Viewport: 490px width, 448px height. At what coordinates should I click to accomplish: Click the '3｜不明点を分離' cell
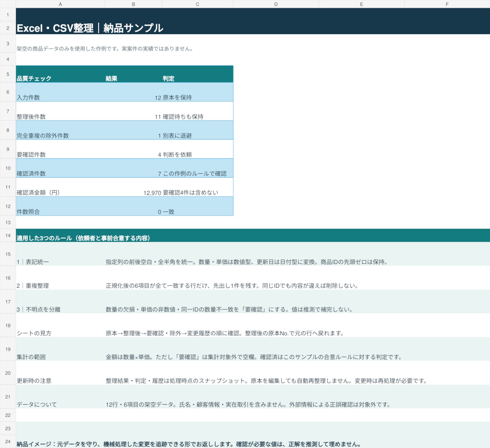coord(60,301)
